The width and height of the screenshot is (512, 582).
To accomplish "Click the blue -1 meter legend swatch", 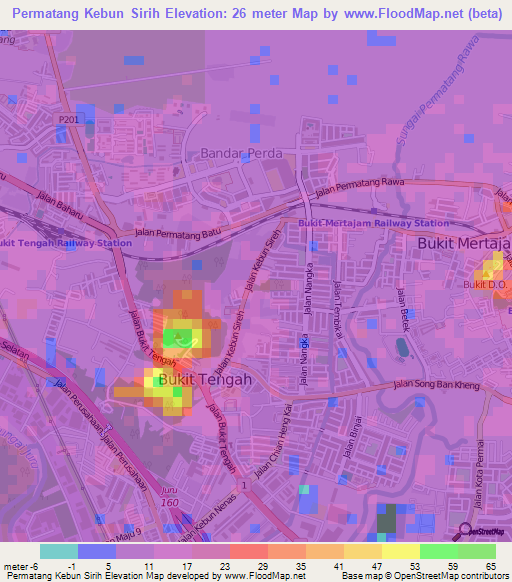I will point(97,551).
